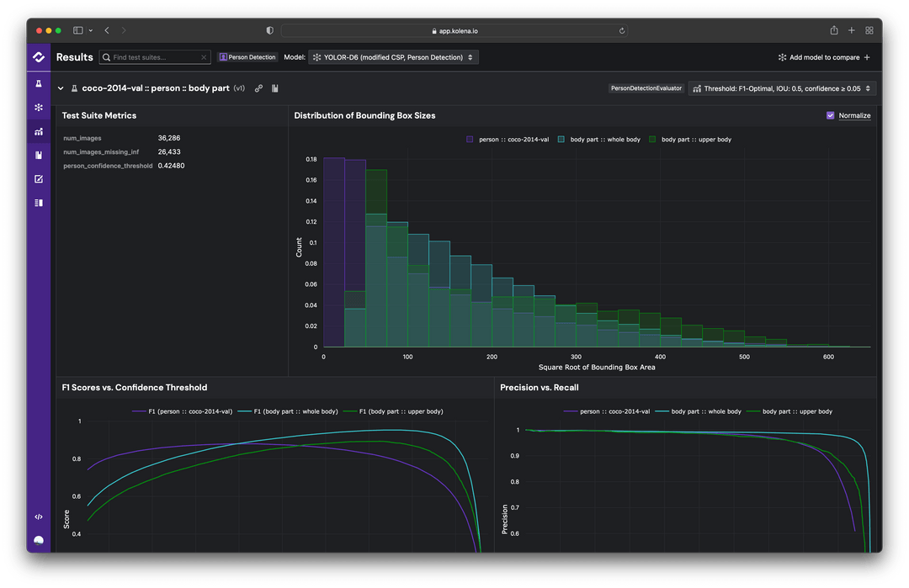Click plus icon after Add model to compare
The image size is (909, 588).
click(867, 57)
